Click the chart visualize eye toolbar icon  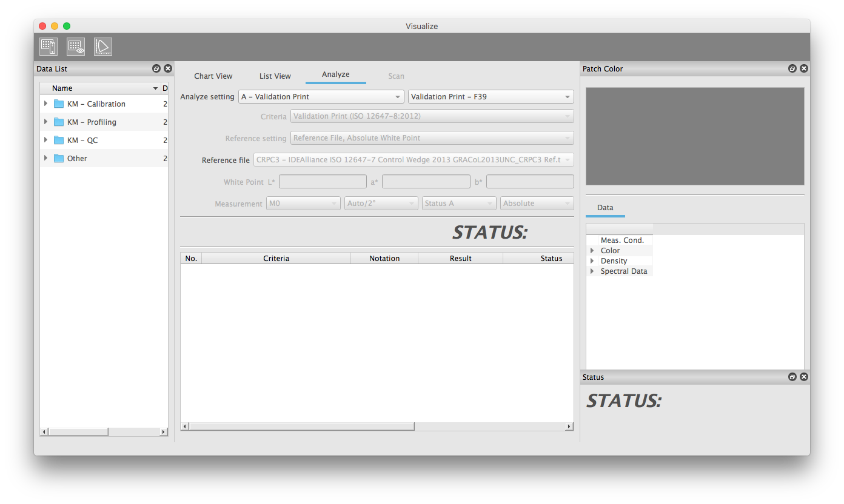76,47
